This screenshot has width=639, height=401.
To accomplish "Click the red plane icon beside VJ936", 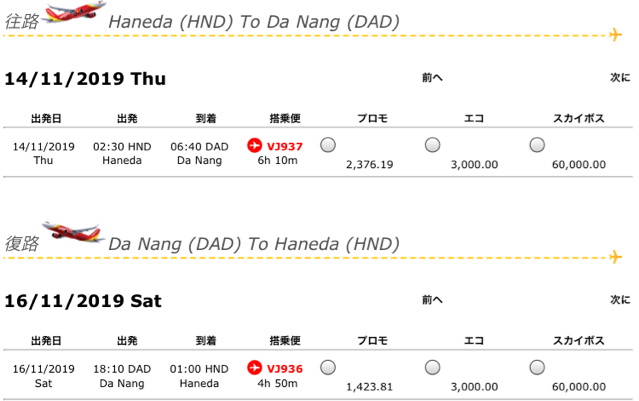I will [254, 368].
